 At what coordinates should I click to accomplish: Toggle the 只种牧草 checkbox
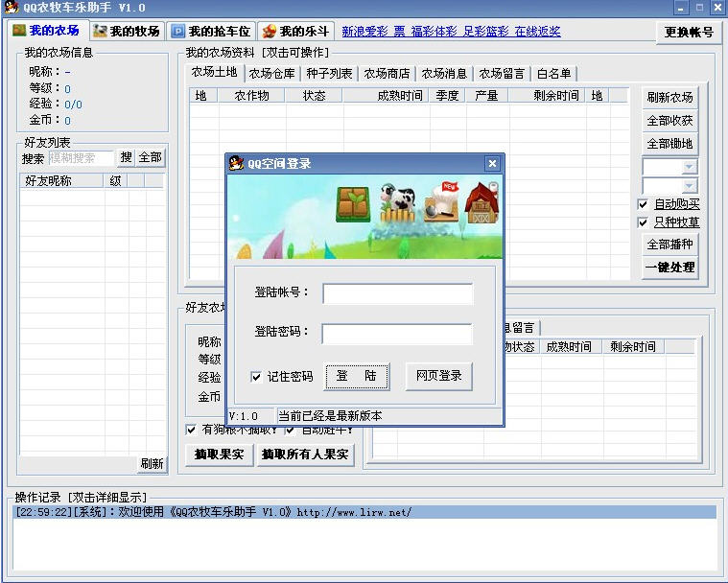pos(643,222)
